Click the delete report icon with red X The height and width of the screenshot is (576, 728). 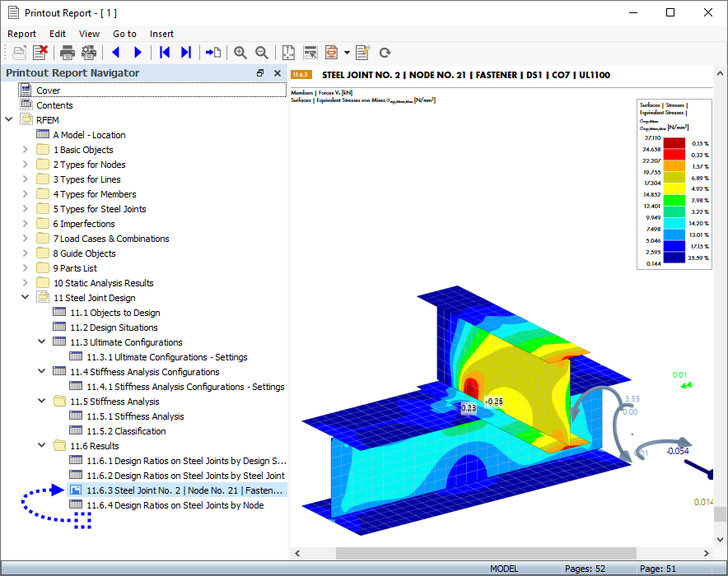click(x=40, y=53)
